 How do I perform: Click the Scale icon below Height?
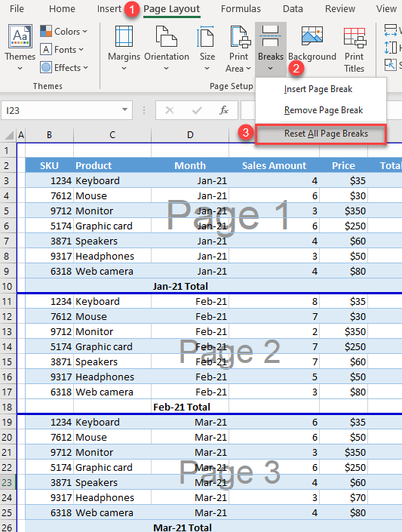coord(391,64)
